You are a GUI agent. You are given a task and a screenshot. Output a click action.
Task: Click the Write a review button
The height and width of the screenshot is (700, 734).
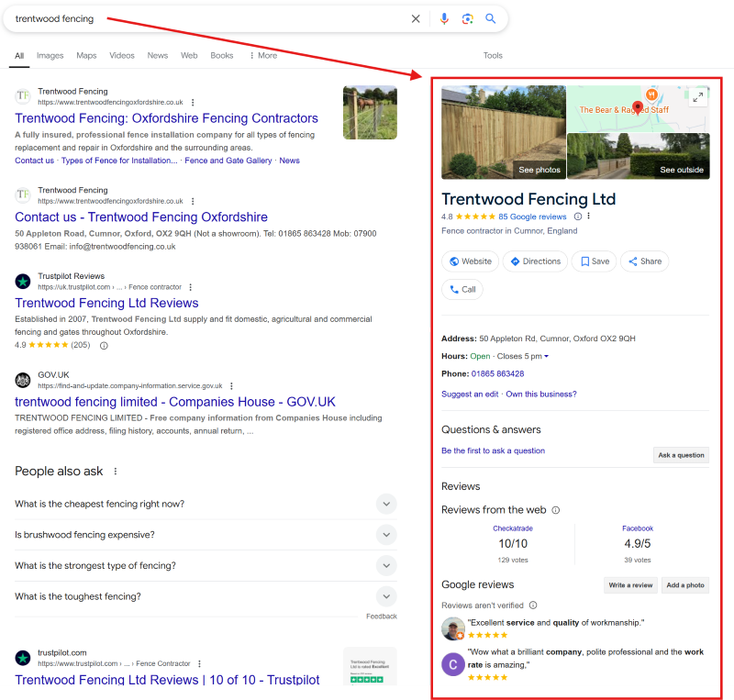pos(630,585)
